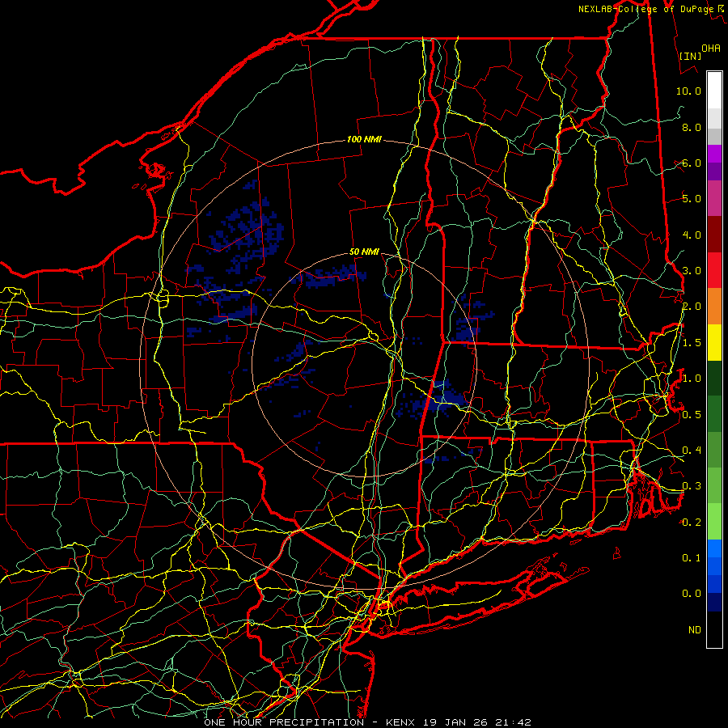728x728 pixels.
Task: Click the ND legend label
Action: (x=695, y=630)
